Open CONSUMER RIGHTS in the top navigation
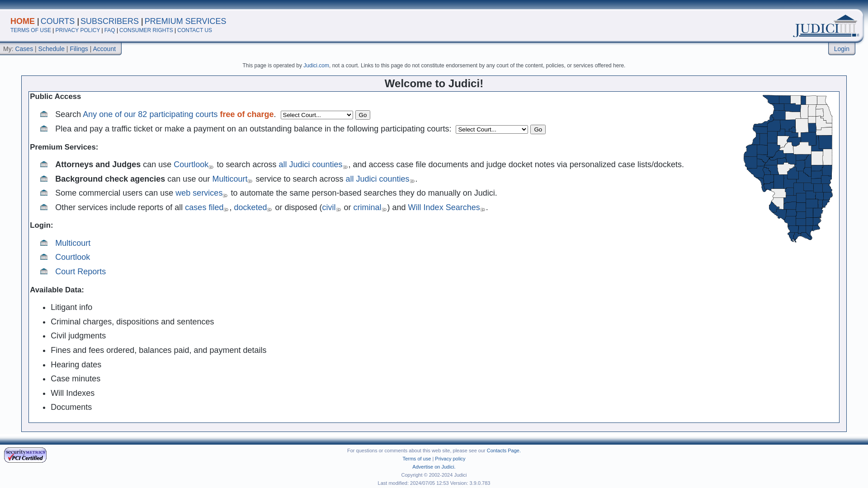Screen dimensions: 868x488 point(146,30)
